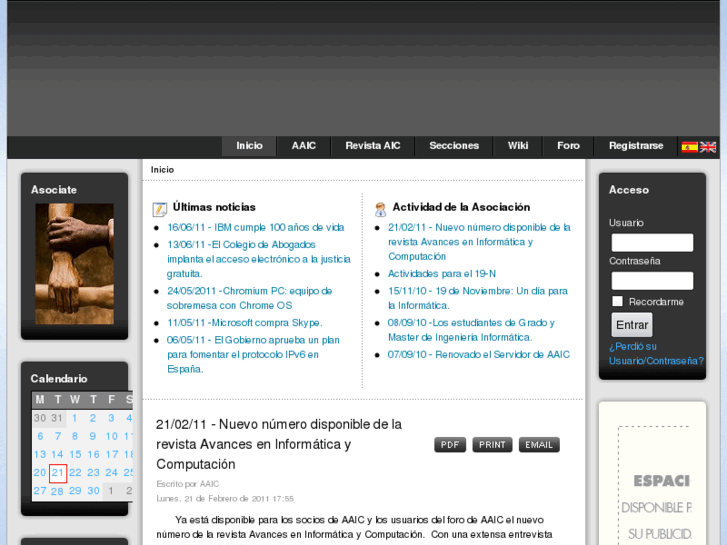Select day 14 in the calendar

tap(57, 455)
